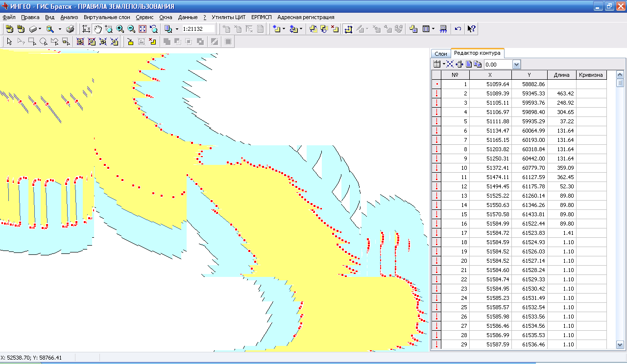Image resolution: width=627 pixels, height=364 pixels.
Task: Click the row marker for point 5
Action: [x=436, y=121]
